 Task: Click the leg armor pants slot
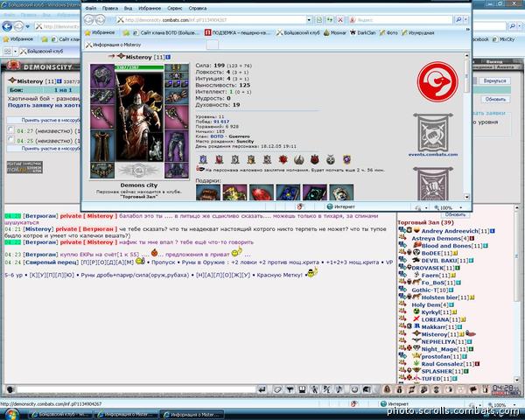[177, 146]
